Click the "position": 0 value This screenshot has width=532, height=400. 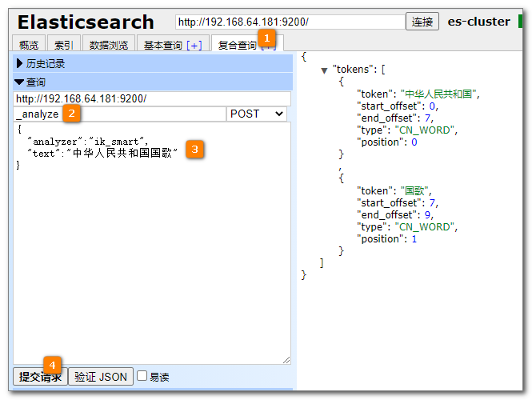[414, 142]
